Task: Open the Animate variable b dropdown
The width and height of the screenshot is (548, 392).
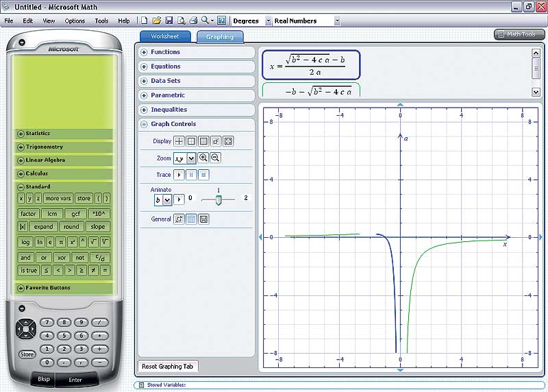Action: click(x=167, y=200)
